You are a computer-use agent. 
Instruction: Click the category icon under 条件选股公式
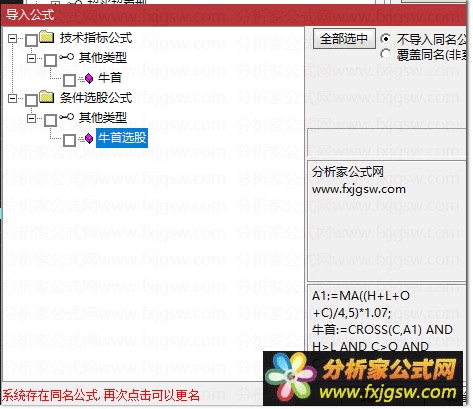click(67, 117)
